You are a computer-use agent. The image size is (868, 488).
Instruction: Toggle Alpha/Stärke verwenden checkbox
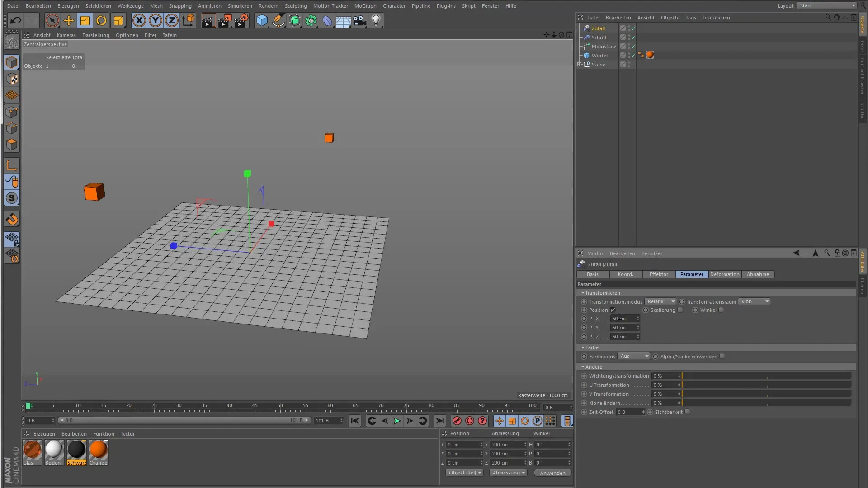(x=722, y=356)
